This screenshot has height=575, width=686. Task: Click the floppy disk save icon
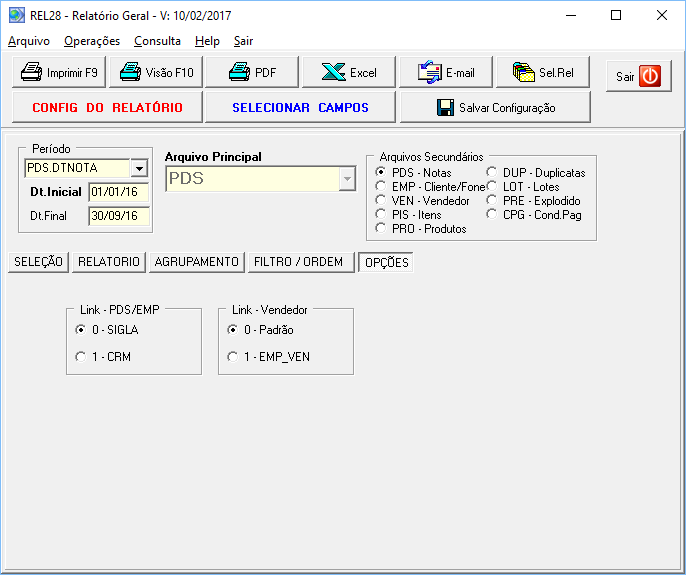(x=445, y=108)
